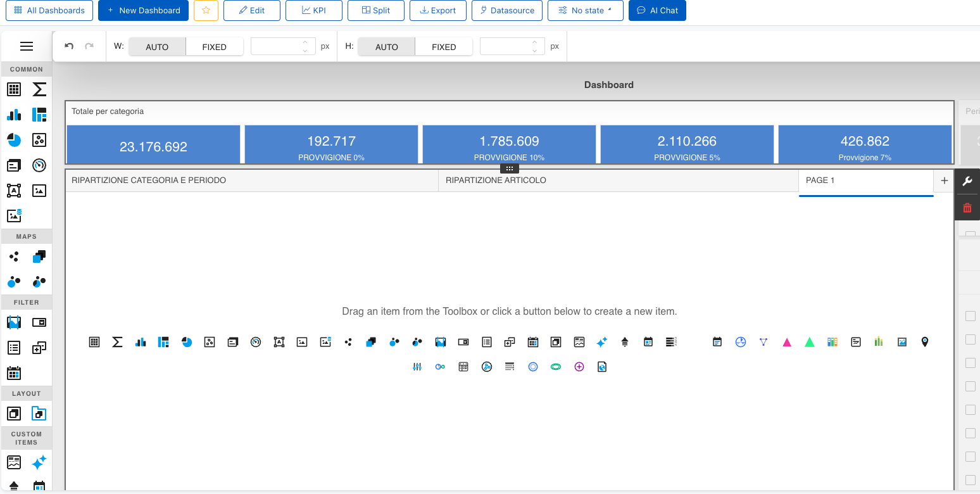This screenshot has width=980, height=494.
Task: Add a Pie item from the toolbox sidebar
Action: [x=14, y=140]
